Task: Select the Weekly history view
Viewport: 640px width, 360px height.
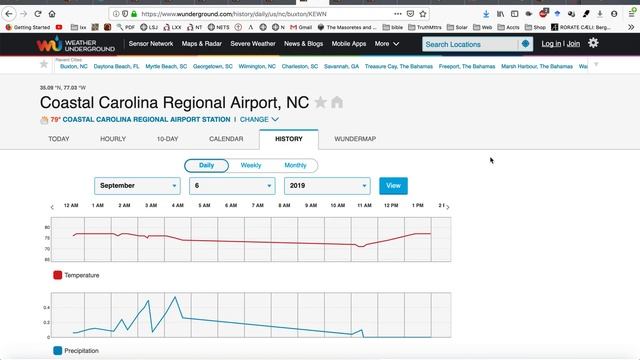Action: 251,165
